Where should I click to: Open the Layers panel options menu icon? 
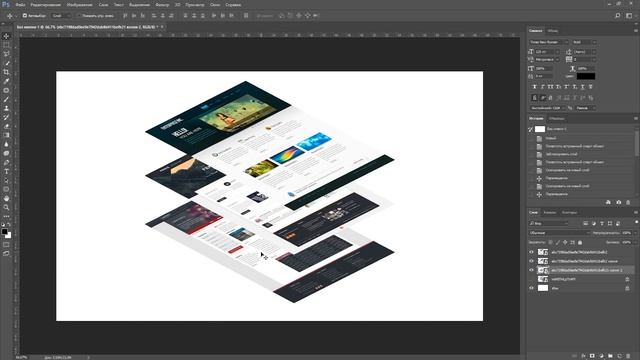point(636,213)
